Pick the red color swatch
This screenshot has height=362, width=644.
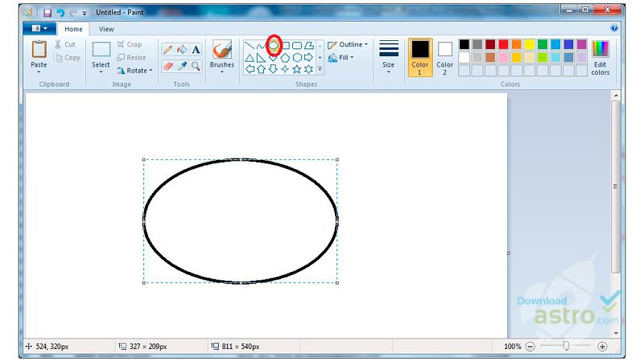coord(503,44)
